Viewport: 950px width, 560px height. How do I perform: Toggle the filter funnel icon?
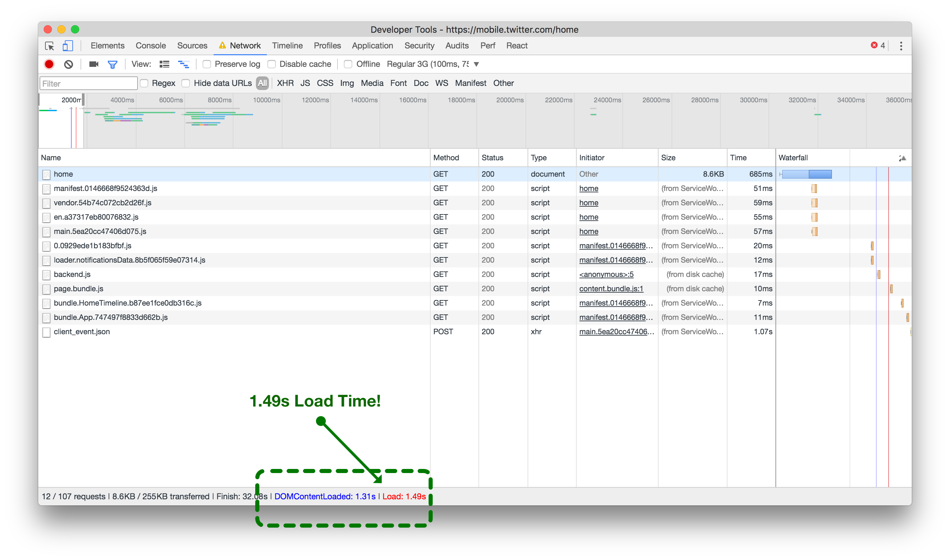[x=113, y=64]
